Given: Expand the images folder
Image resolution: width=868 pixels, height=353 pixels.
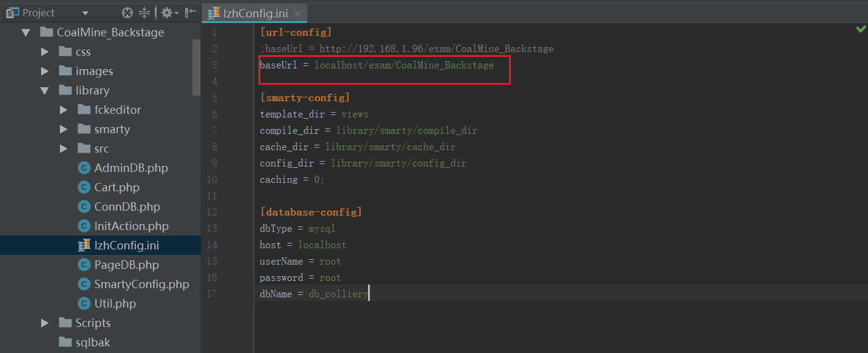Looking at the screenshot, I should click(45, 71).
